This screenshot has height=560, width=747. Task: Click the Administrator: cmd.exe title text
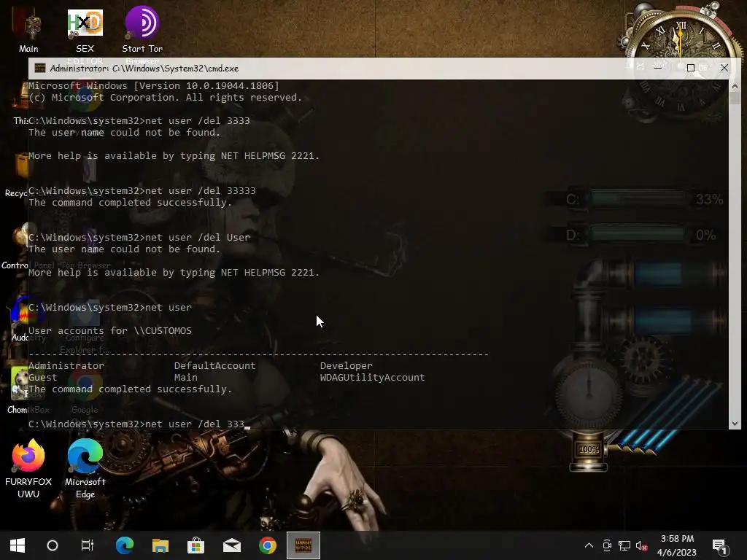click(144, 69)
